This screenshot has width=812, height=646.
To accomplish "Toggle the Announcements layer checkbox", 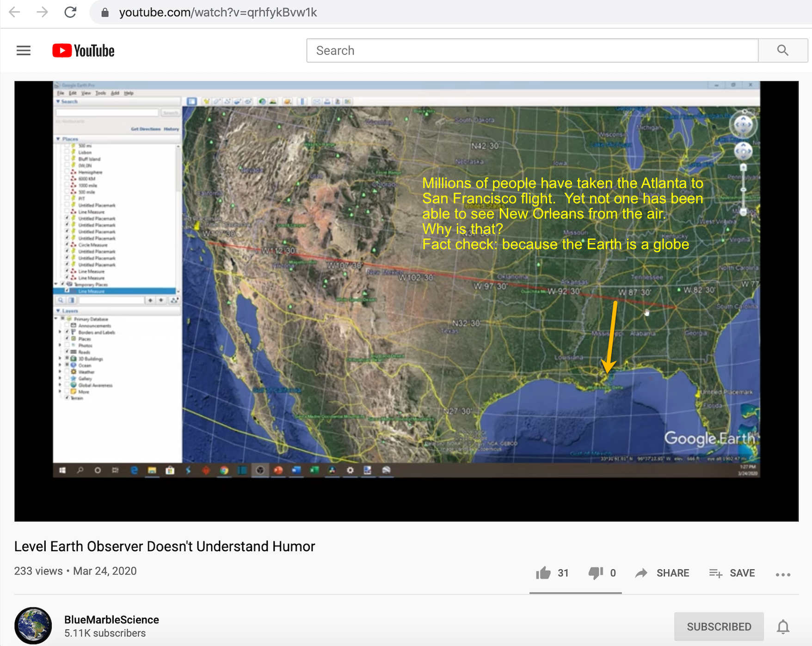I will coord(67,325).
